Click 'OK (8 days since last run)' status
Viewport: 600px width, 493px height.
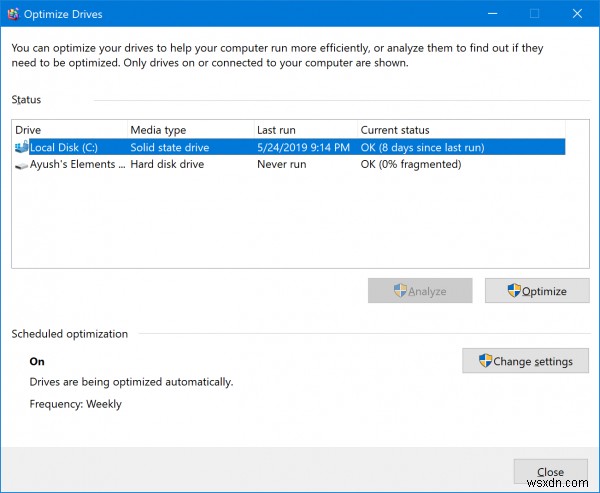pos(422,147)
